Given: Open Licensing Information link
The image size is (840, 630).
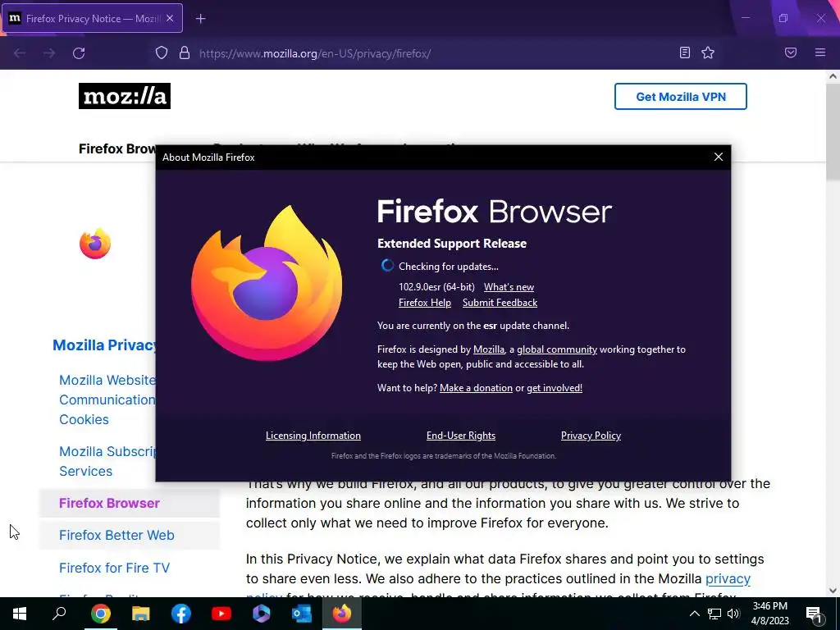Looking at the screenshot, I should click(313, 436).
